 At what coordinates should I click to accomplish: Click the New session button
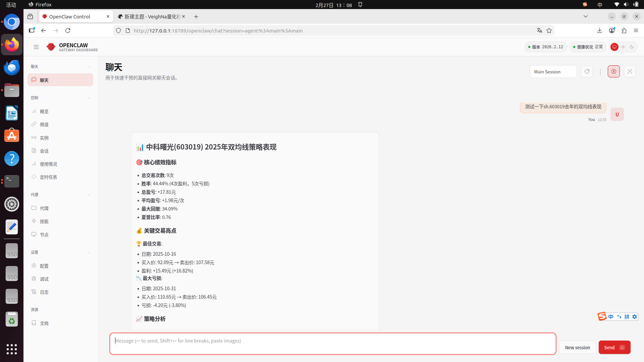pos(577,347)
